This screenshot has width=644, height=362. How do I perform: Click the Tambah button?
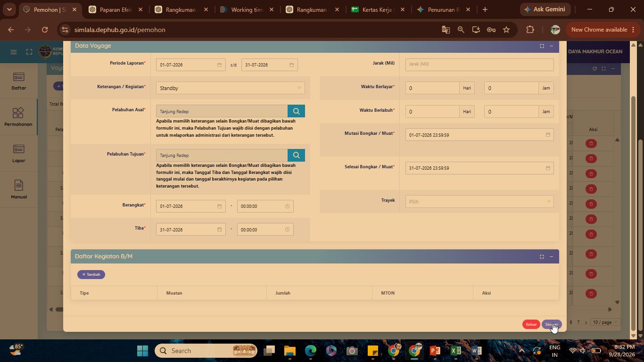pyautogui.click(x=91, y=274)
